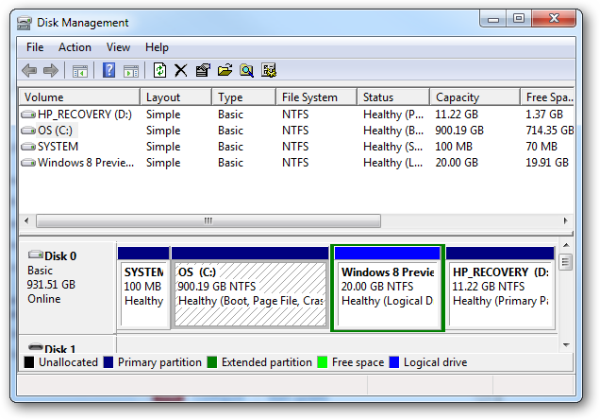Screen dimensions: 600x420
Task: Open the File menu
Action: (x=35, y=47)
